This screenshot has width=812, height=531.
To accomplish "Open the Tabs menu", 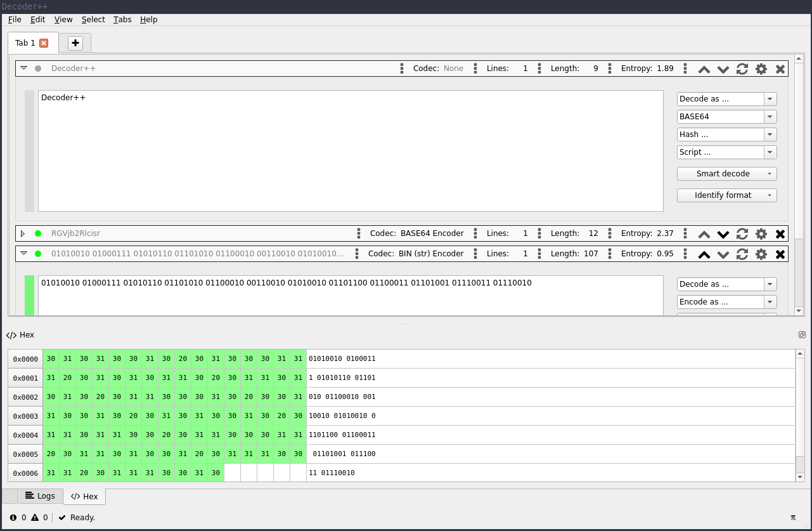I will point(122,19).
